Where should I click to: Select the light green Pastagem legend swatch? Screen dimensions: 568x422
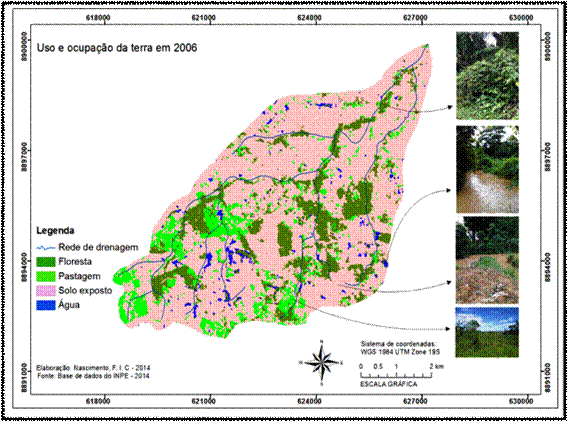click(x=46, y=276)
